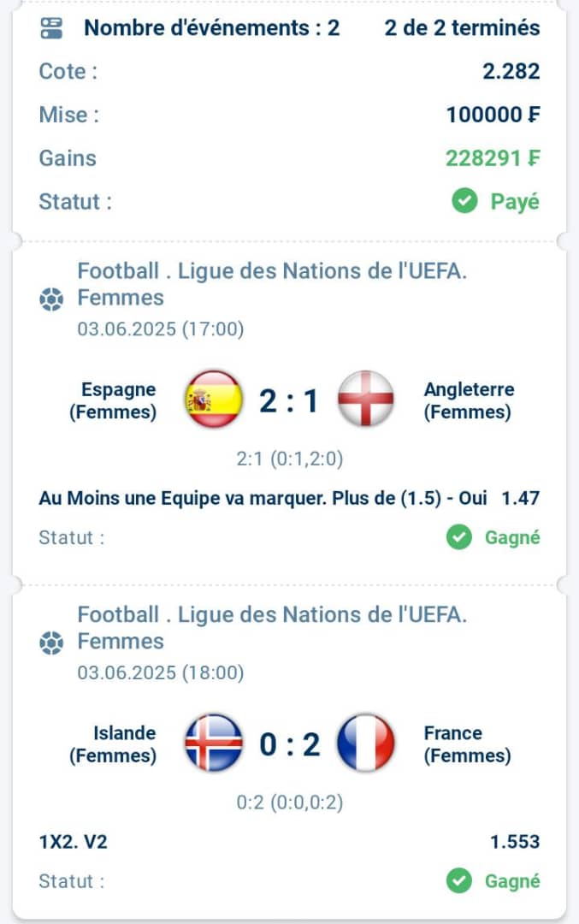Click the football icon for Islande match

(x=51, y=643)
